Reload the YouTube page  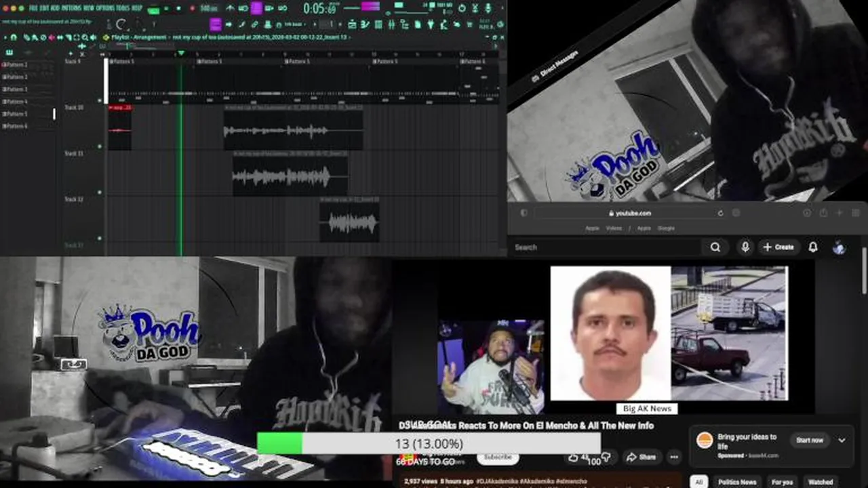(720, 213)
